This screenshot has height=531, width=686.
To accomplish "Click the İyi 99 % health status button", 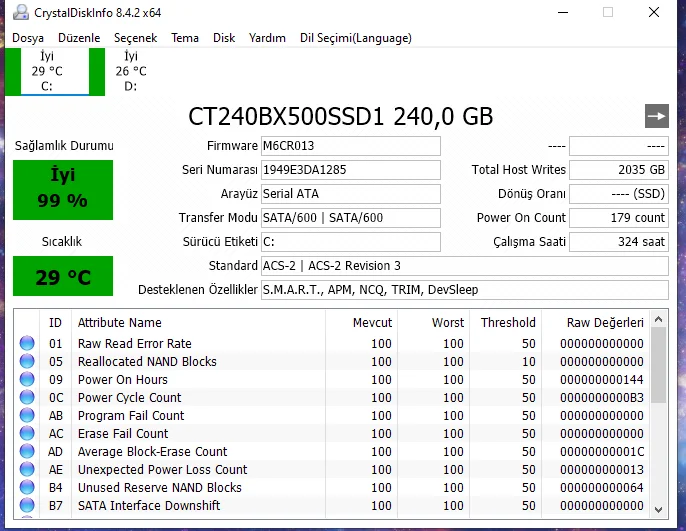I will 63,190.
